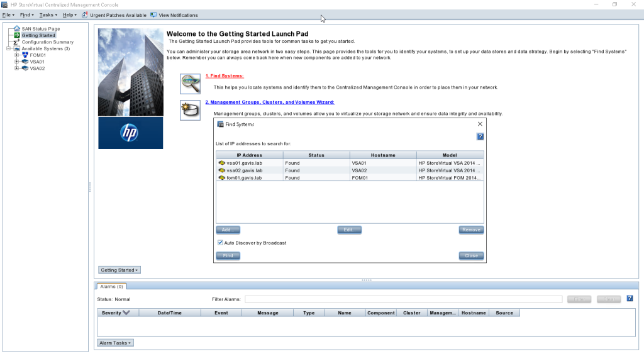
Task: Open the Help menu
Action: (69, 15)
